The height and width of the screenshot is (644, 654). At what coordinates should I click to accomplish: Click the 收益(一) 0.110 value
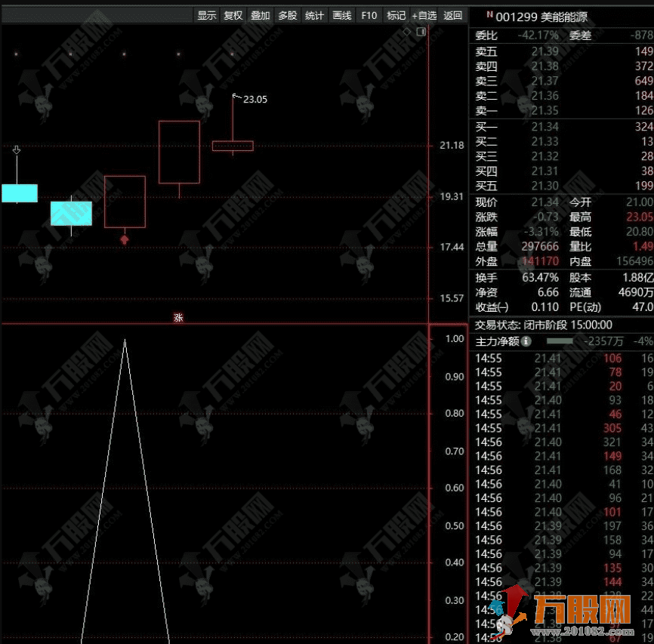544,307
